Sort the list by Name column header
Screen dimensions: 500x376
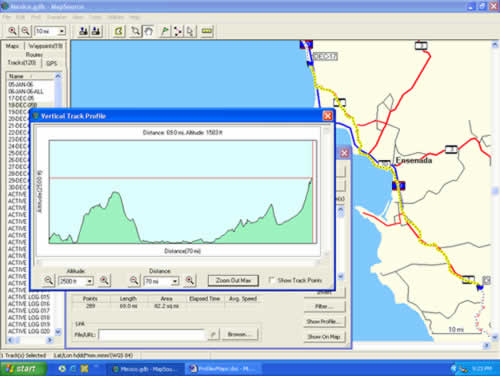[30, 76]
